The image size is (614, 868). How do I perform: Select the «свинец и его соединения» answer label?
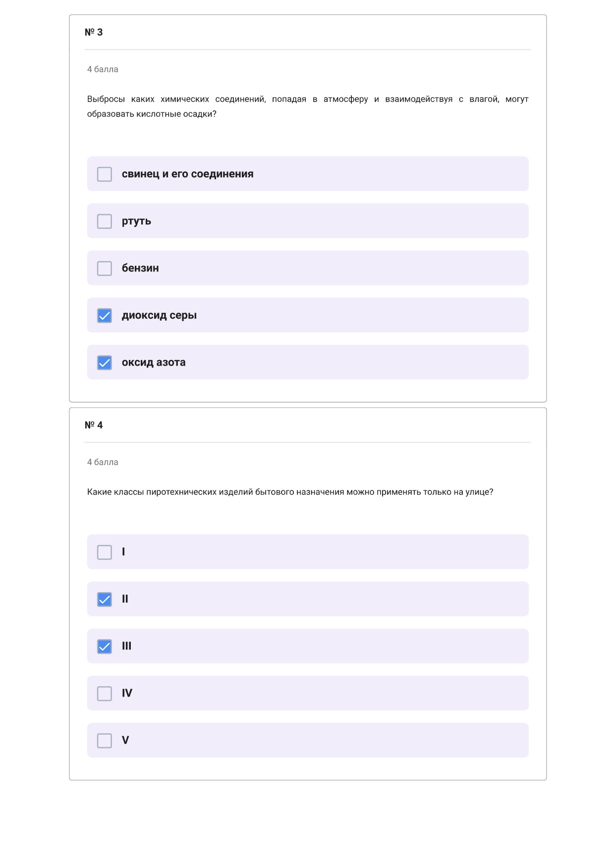coord(187,174)
